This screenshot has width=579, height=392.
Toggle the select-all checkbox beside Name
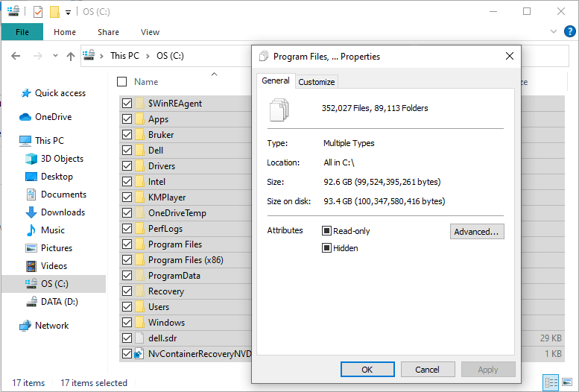tap(122, 82)
